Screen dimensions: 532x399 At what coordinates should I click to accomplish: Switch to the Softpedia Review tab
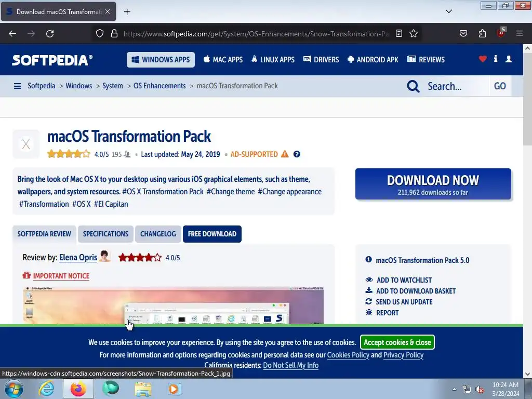coord(45,234)
